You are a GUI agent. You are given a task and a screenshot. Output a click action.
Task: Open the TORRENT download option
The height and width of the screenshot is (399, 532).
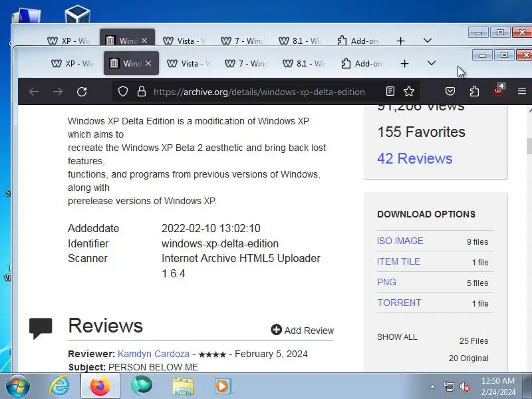pos(399,303)
